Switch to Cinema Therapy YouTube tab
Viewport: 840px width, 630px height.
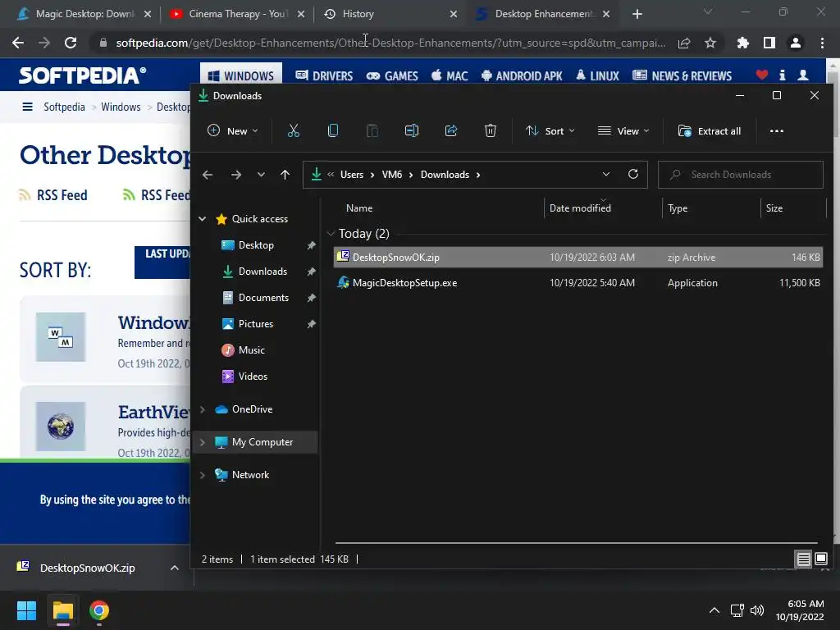coord(238,14)
